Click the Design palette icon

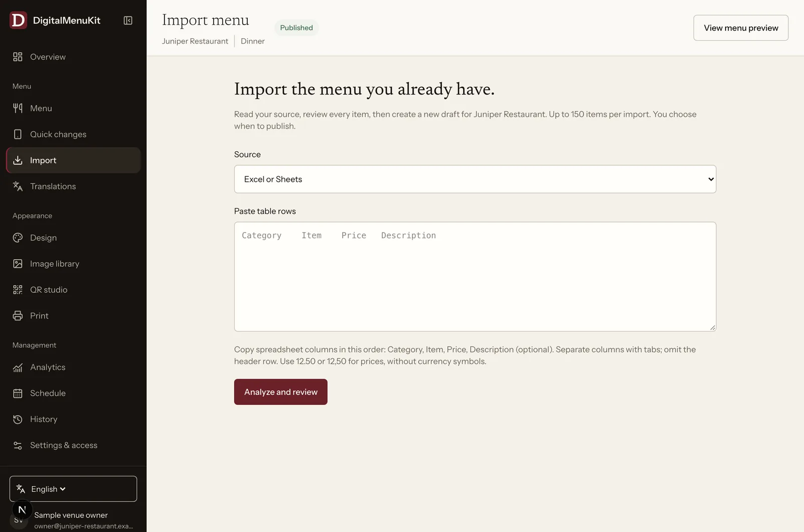pyautogui.click(x=18, y=238)
